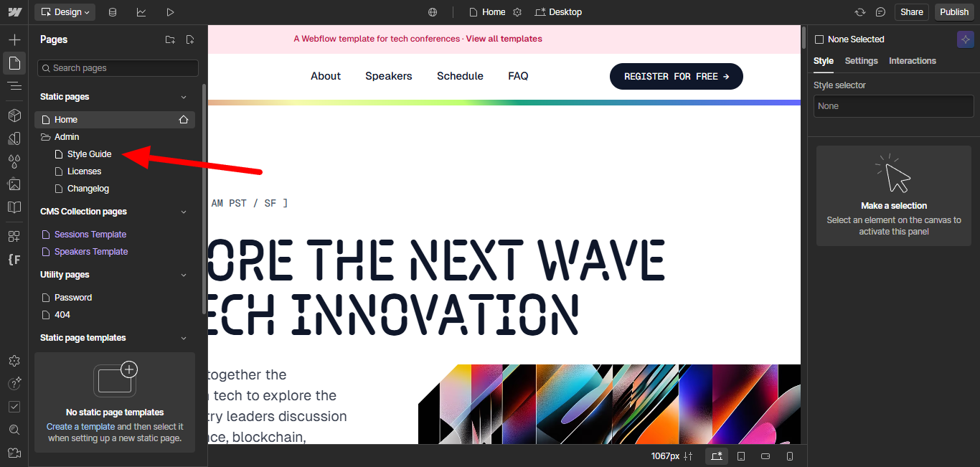
Task: Click the Register For Free button
Action: pyautogui.click(x=677, y=76)
